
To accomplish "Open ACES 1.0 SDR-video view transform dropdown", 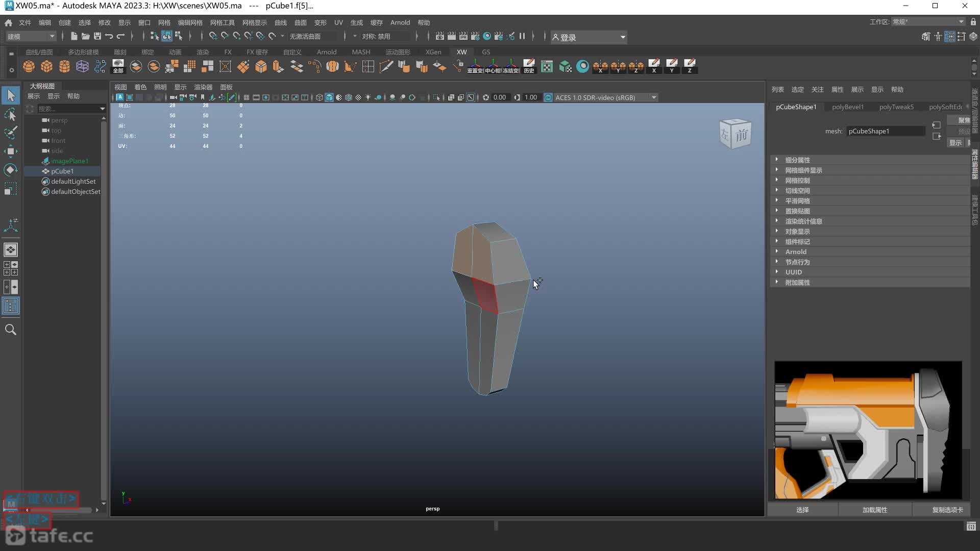I will [x=606, y=97].
